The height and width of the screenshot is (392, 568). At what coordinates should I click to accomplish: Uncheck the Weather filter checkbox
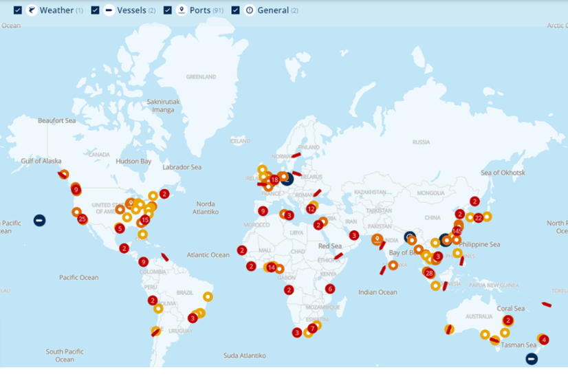(x=18, y=10)
